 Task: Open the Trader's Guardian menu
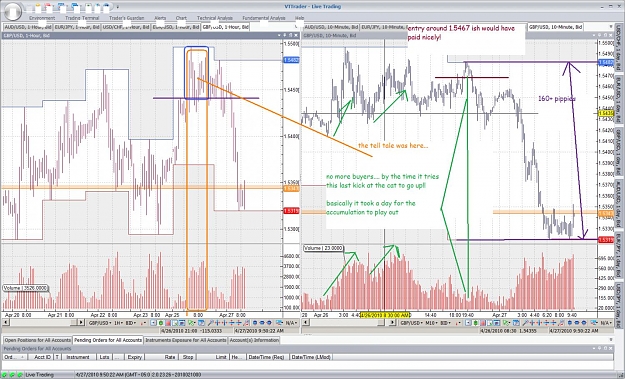point(126,18)
